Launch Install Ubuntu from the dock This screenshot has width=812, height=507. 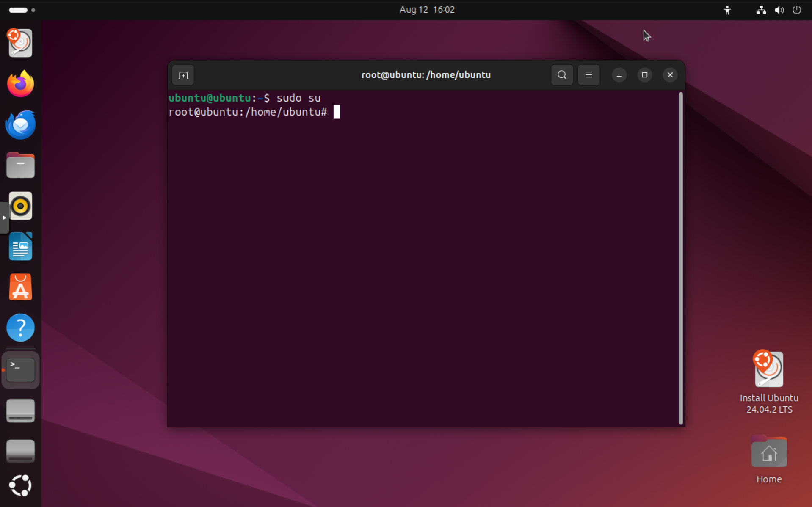click(x=20, y=43)
